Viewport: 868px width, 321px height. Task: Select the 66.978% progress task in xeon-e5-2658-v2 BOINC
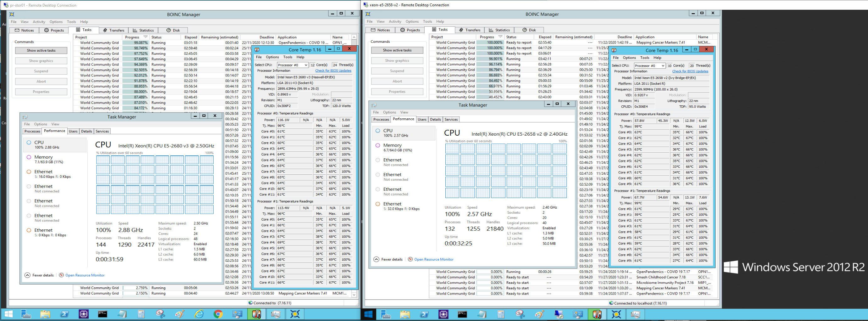click(519, 86)
